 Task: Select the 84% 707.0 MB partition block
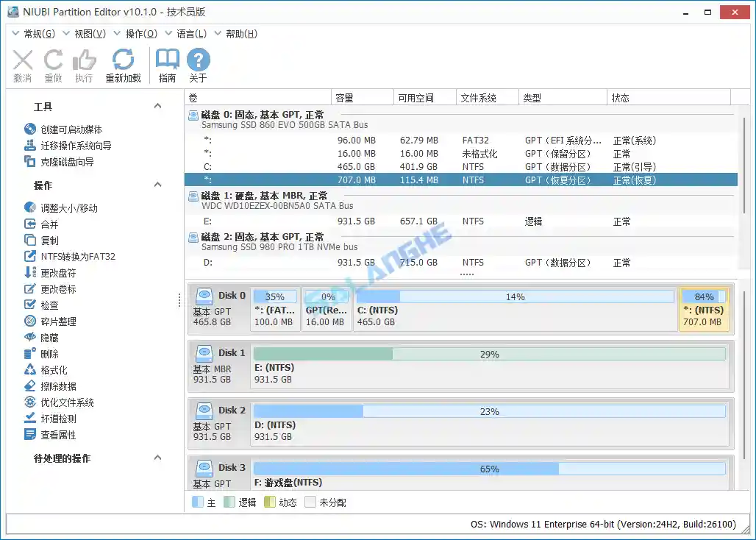704,309
